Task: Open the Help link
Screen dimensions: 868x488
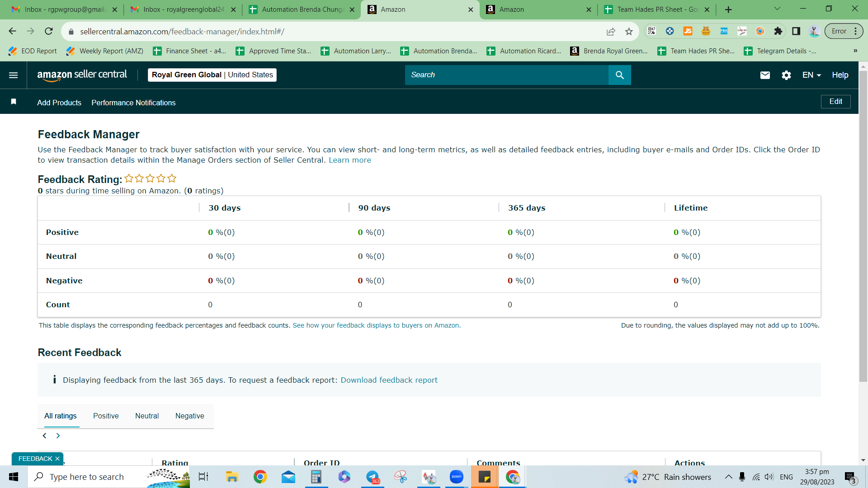Action: tap(840, 75)
